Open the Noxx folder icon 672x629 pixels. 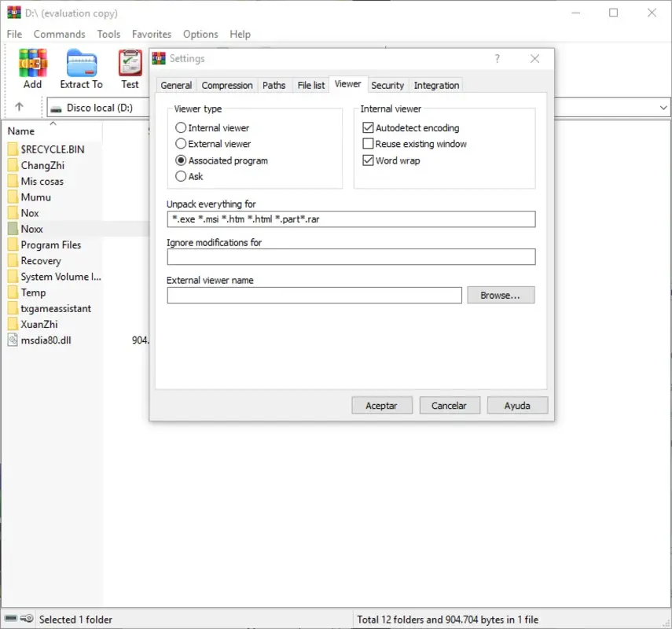pos(14,229)
